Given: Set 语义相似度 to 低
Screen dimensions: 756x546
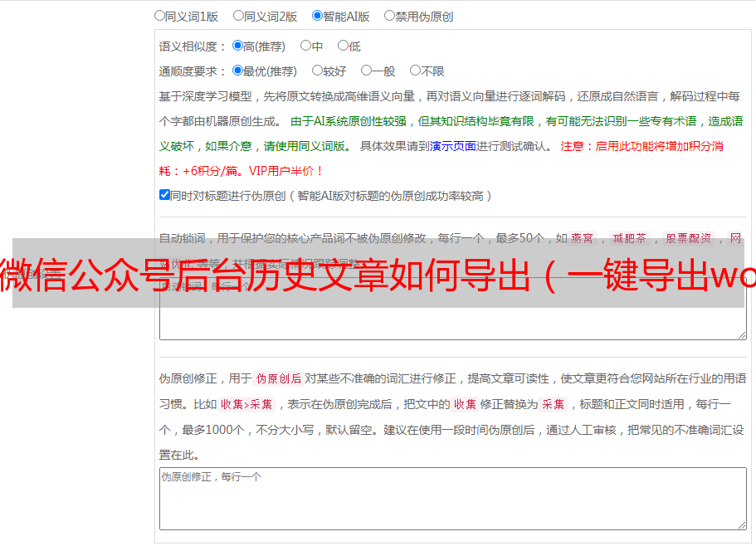Looking at the screenshot, I should [343, 46].
